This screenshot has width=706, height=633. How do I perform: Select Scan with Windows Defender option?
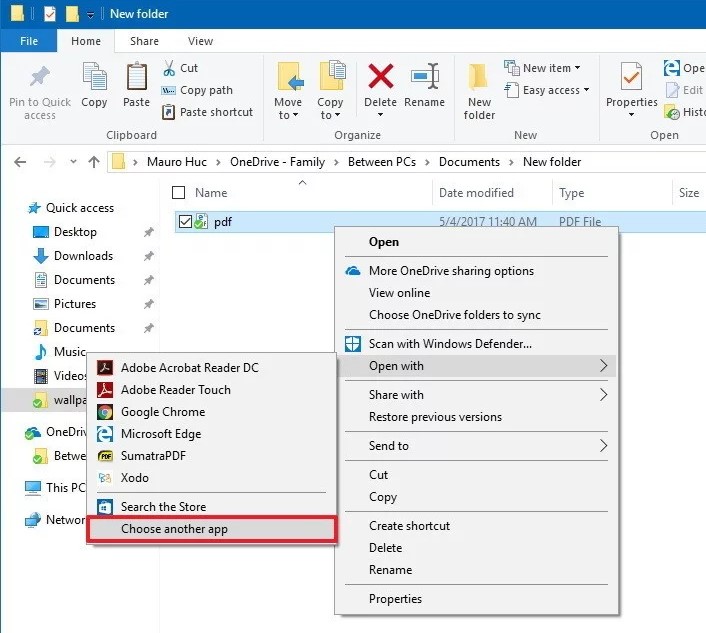[449, 344]
